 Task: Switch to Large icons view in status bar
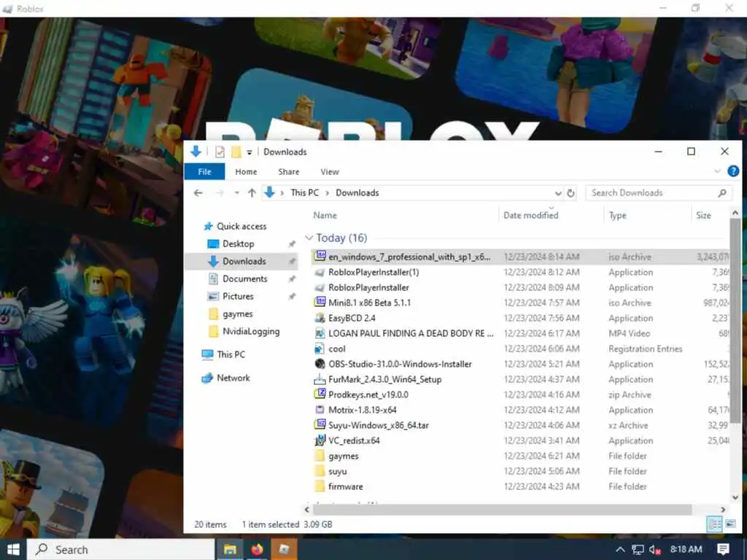[x=730, y=524]
